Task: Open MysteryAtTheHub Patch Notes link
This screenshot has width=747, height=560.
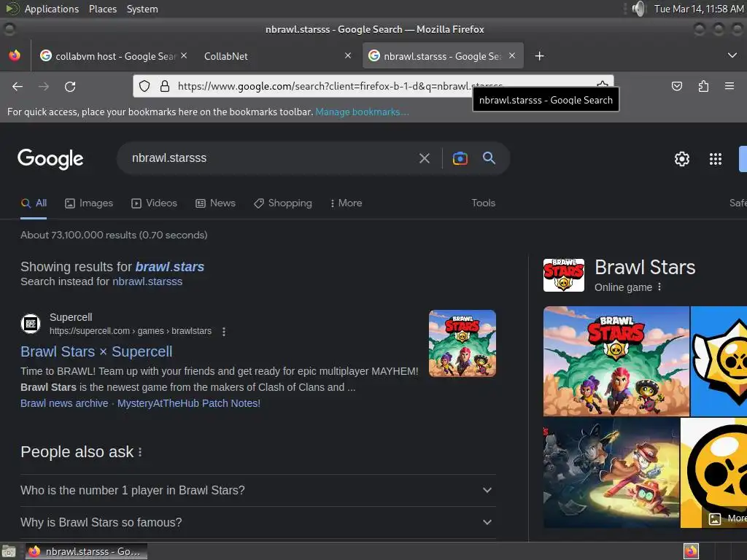Action: pyautogui.click(x=189, y=403)
